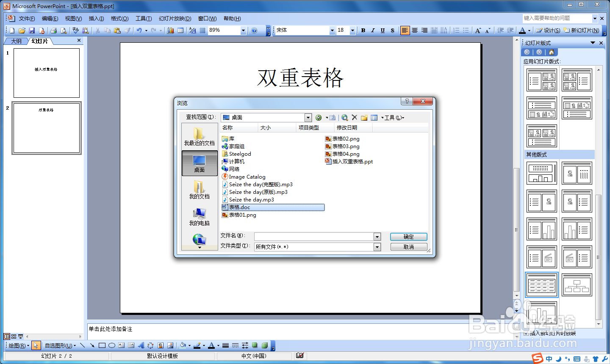Click the Shadow Style icon

255,345
